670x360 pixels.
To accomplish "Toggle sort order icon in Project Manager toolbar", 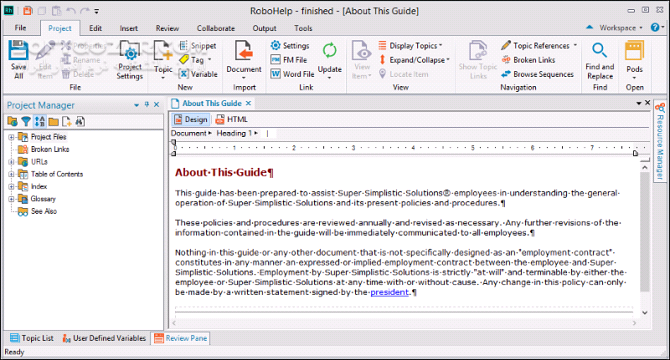I will click(40, 122).
